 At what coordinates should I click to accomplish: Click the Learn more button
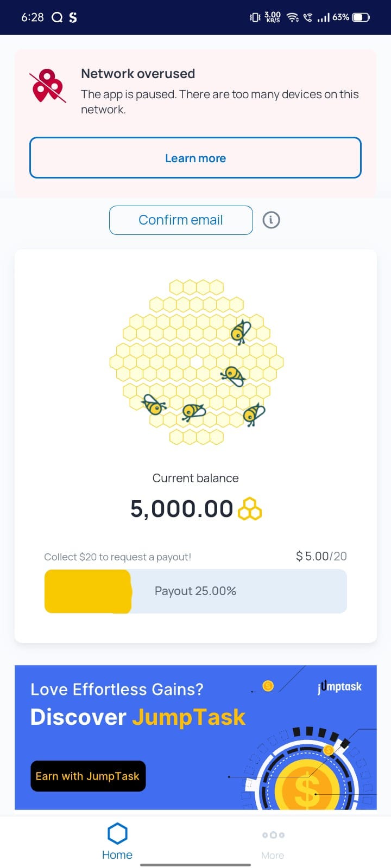[195, 158]
